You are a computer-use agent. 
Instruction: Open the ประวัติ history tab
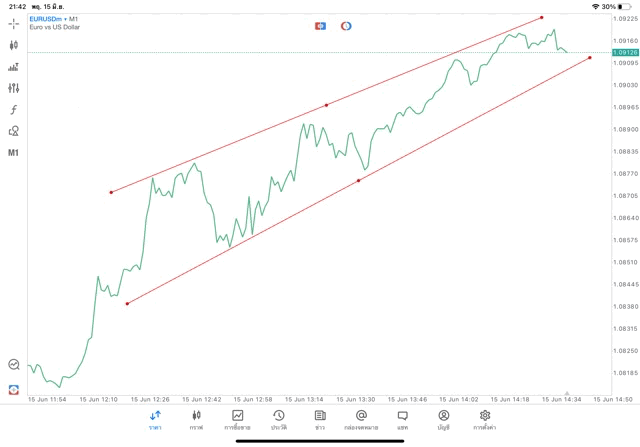(278, 420)
